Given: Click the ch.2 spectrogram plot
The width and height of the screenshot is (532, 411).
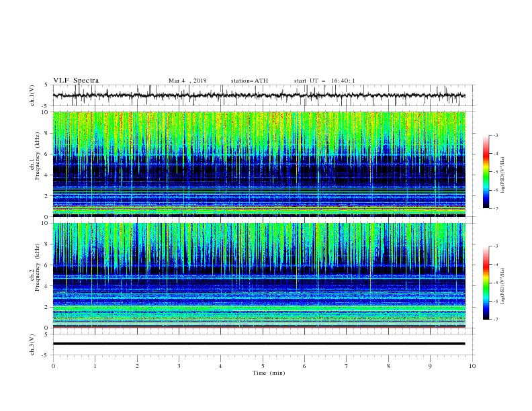Looking at the screenshot, I should [259, 275].
